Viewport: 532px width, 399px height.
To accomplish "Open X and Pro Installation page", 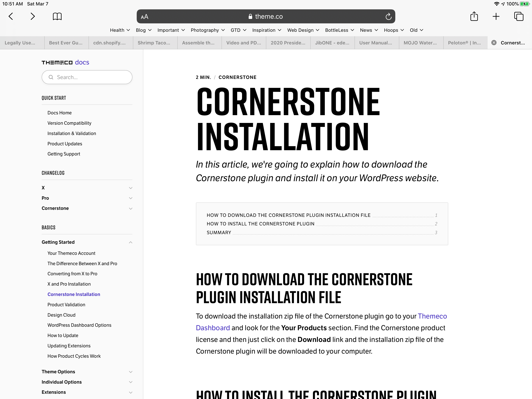I will [69, 284].
